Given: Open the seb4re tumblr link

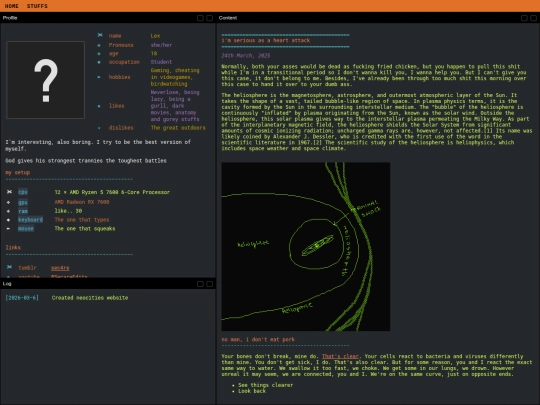Looking at the screenshot, I should click(60, 268).
